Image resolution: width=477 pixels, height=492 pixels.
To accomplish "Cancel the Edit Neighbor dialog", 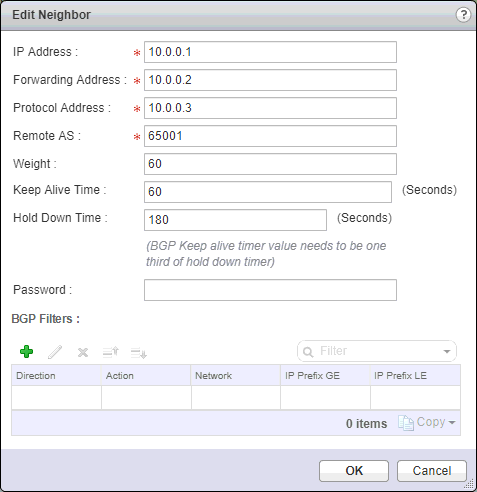I will [432, 471].
